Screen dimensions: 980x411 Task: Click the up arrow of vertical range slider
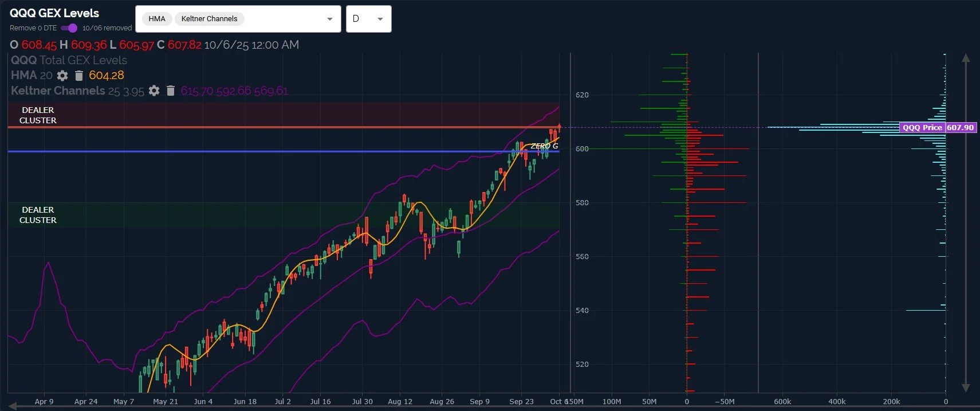pos(966,58)
